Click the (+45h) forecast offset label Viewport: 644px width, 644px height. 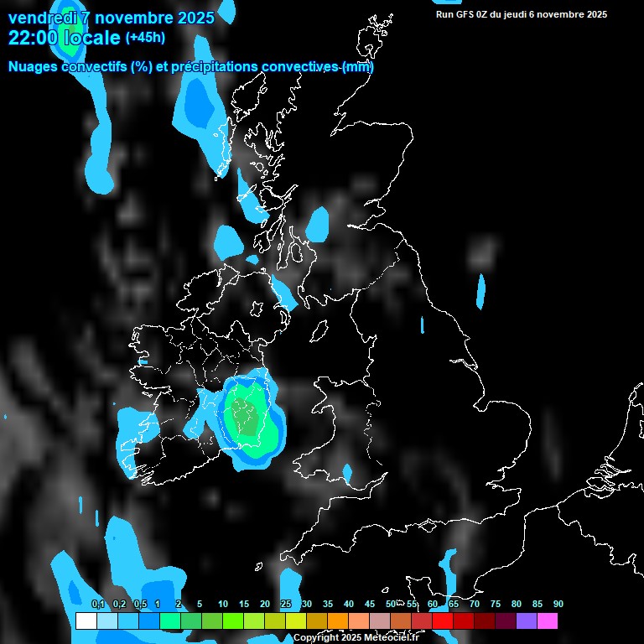coord(145,38)
